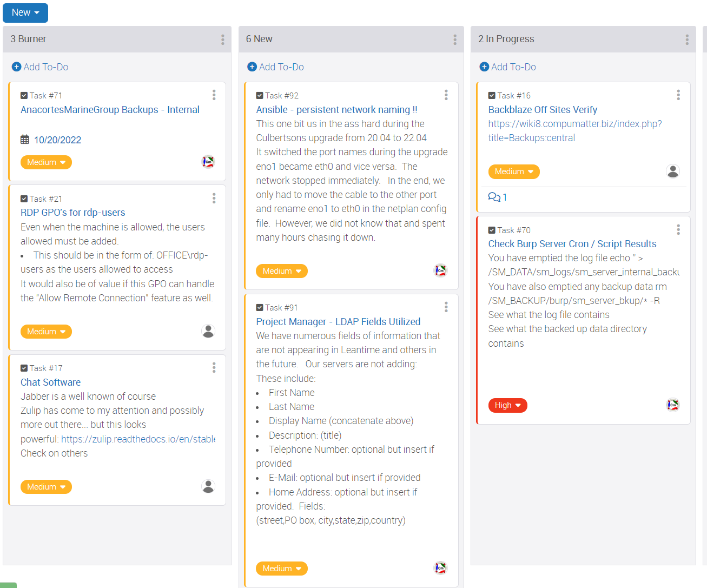
Task: Click calendar icon on Task #71
Action: pyautogui.click(x=25, y=140)
